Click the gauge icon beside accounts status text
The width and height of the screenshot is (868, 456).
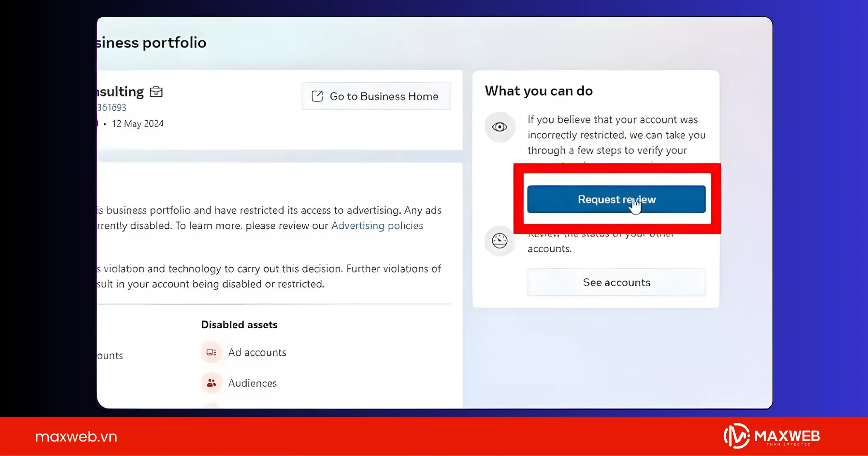coord(499,241)
